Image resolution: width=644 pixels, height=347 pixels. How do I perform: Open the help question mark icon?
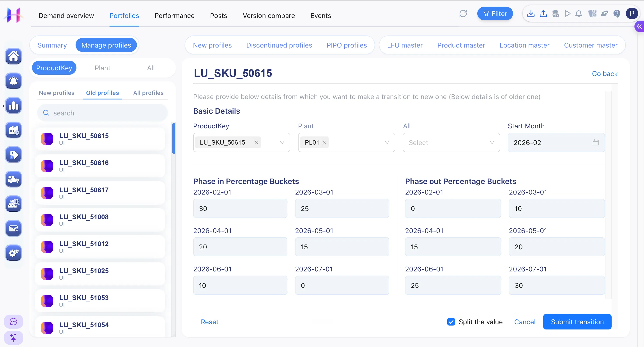pos(617,14)
